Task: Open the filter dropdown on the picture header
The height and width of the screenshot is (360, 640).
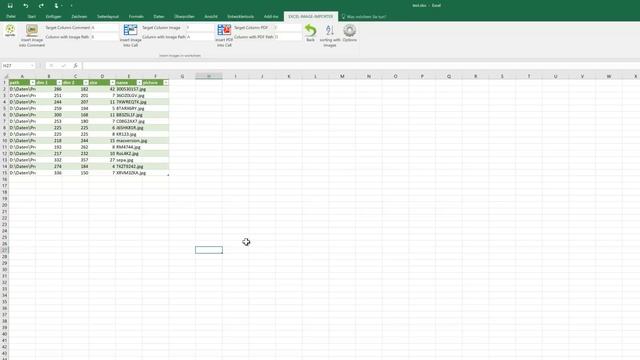Action: coord(166,83)
